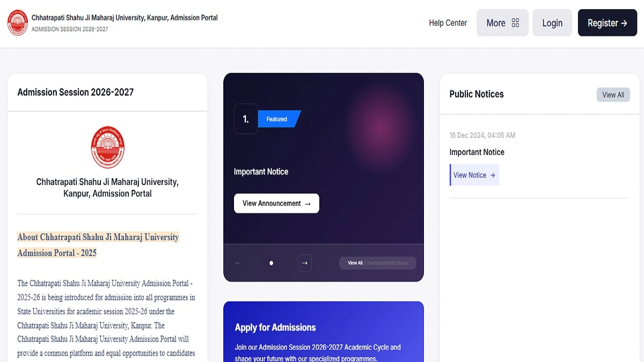Click the View Announcement button

tap(276, 203)
